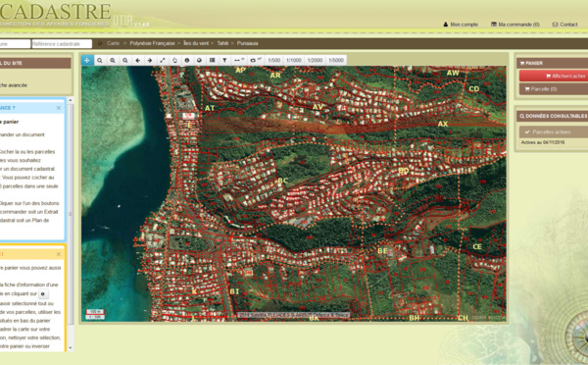The image size is (588, 365).
Task: Click the AV section label on map
Action: [318, 107]
